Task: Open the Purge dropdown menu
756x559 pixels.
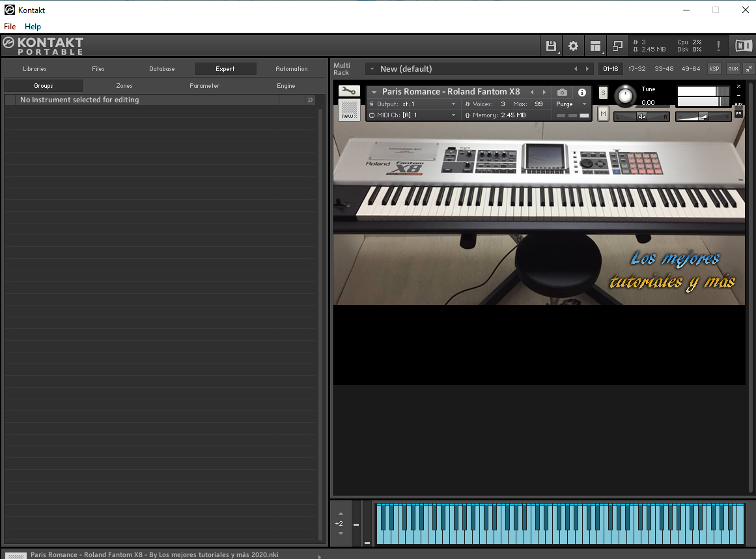Action: tap(571, 104)
